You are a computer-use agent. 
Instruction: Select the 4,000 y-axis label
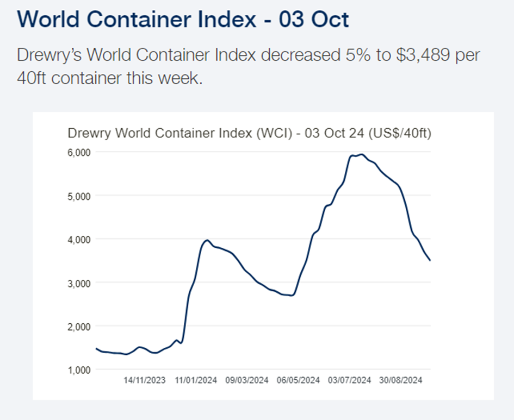click(x=79, y=240)
